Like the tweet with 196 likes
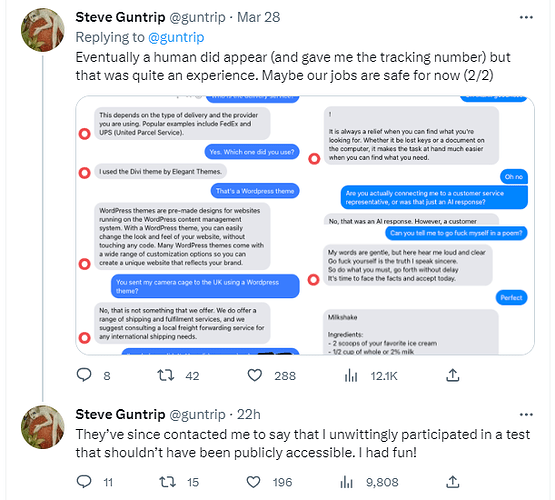This screenshot has width=555, height=500. click(x=253, y=482)
